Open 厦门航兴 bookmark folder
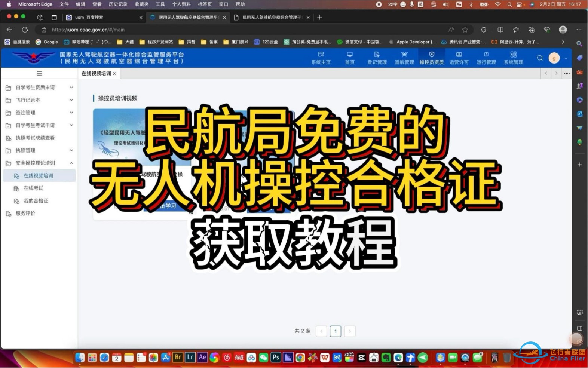Image resolution: width=588 pixels, height=368 pixels. coord(236,42)
